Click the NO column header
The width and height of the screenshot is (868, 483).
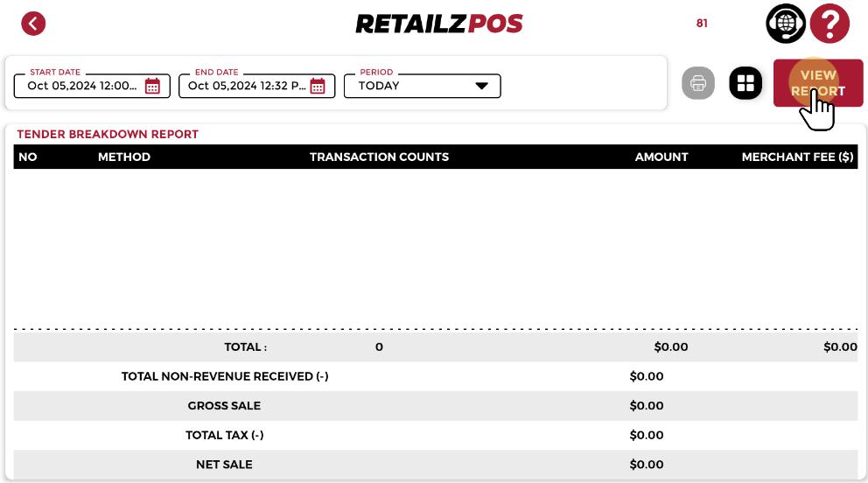click(x=28, y=157)
